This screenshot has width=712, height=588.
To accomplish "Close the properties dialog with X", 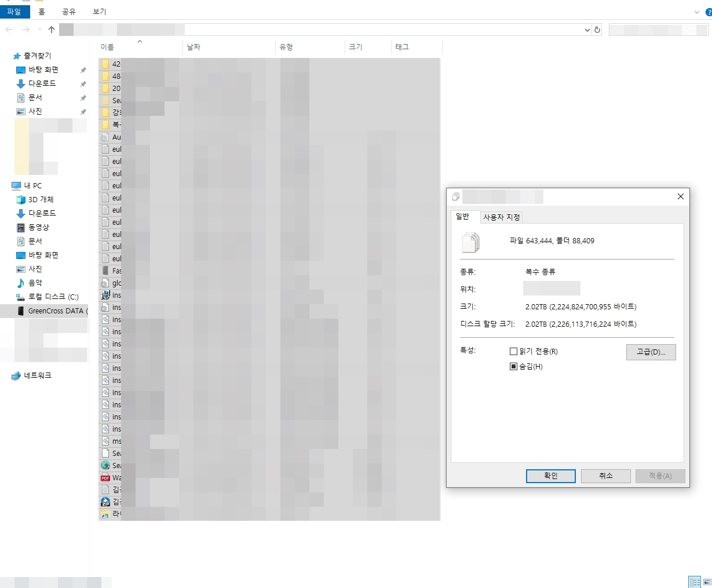I will point(681,197).
